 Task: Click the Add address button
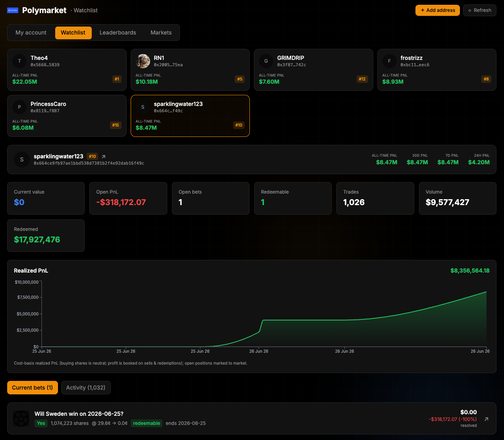tap(438, 10)
